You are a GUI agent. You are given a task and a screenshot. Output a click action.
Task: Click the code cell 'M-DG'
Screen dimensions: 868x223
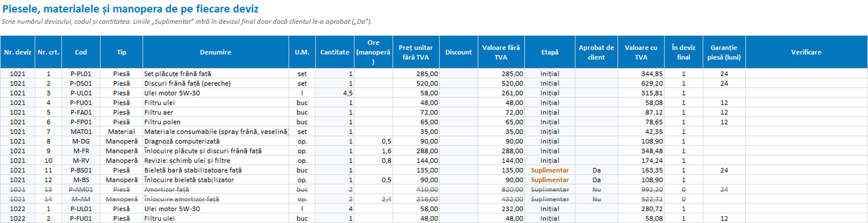coord(81,141)
